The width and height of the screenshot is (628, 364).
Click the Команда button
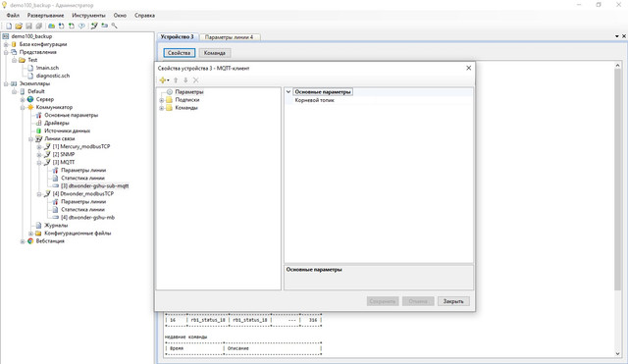coord(215,53)
